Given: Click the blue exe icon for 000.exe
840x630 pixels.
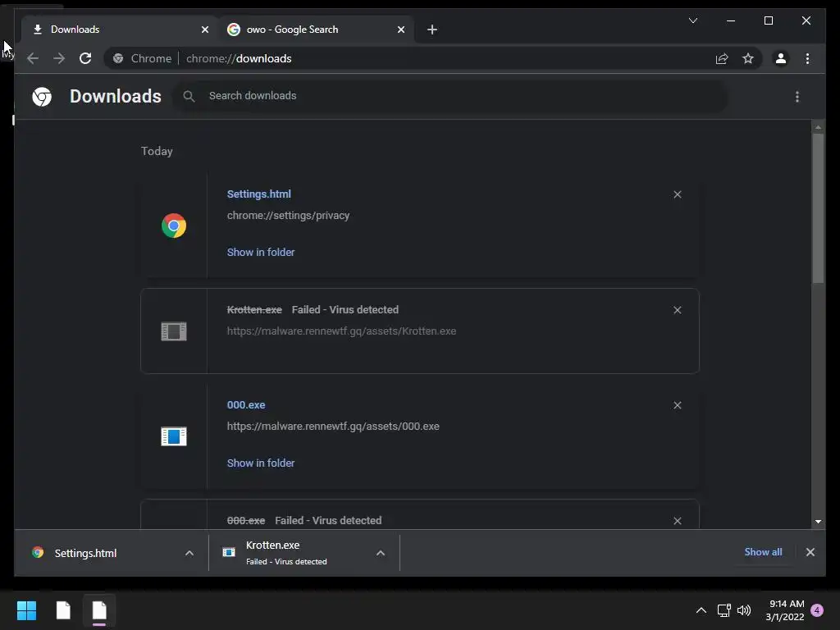Looking at the screenshot, I should tap(174, 436).
